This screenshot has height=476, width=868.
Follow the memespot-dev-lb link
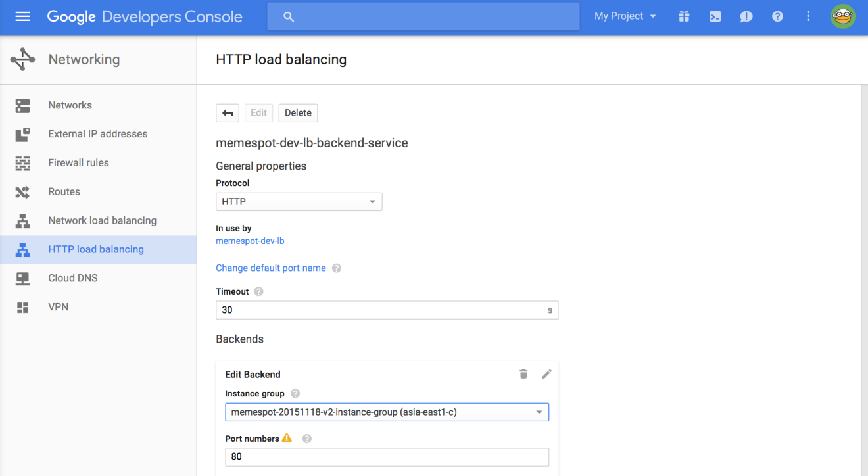250,241
